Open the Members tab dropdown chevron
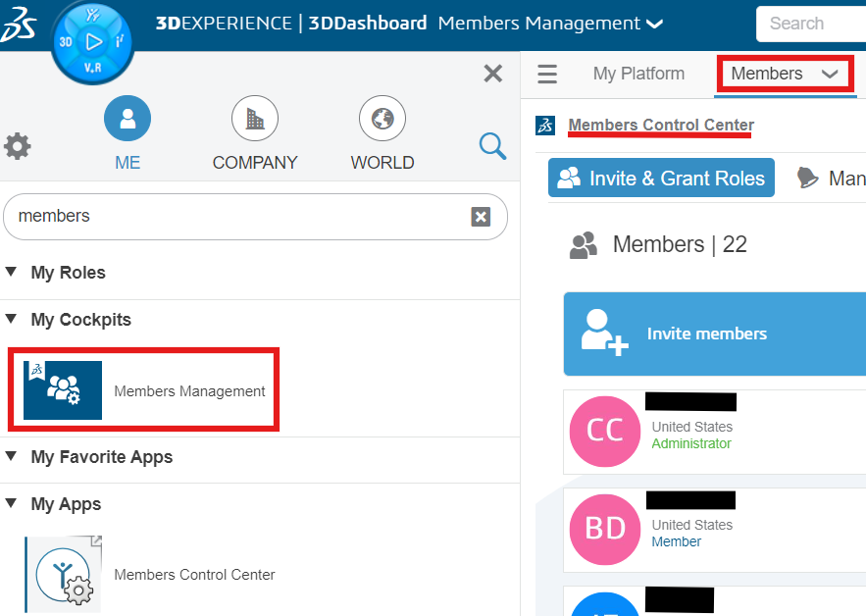Screen dimensions: 866x616 830,74
